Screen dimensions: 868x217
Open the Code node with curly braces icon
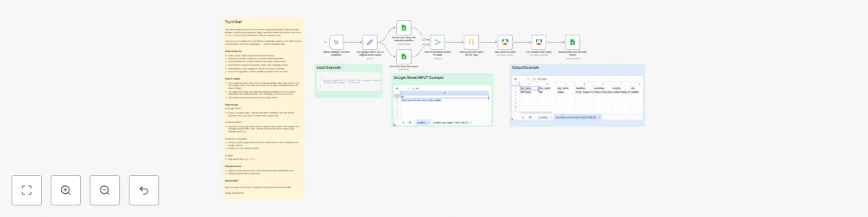point(471,42)
